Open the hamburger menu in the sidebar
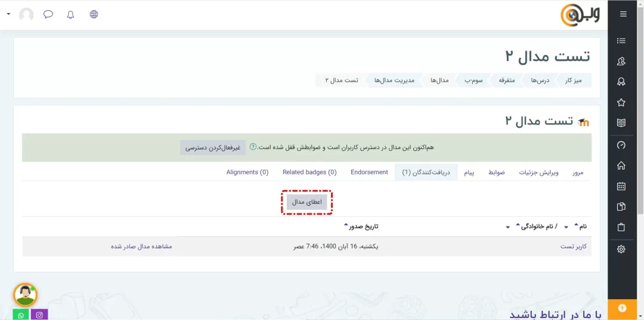Image resolution: width=644 pixels, height=320 pixels. tap(623, 14)
